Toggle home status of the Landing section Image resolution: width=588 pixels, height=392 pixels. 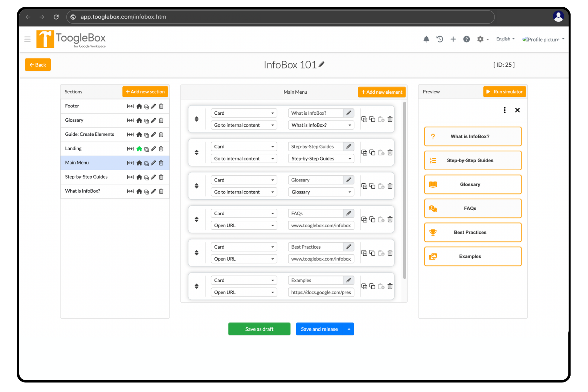tap(139, 148)
